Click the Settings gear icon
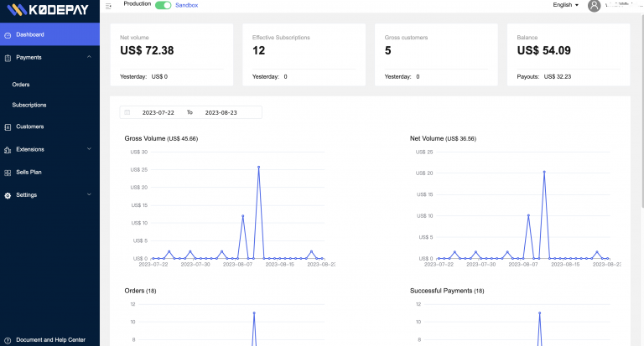644x346 pixels. point(8,195)
